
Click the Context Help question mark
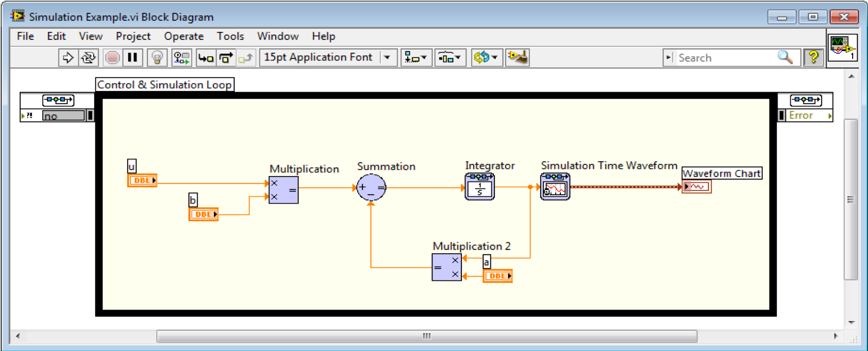(x=813, y=57)
